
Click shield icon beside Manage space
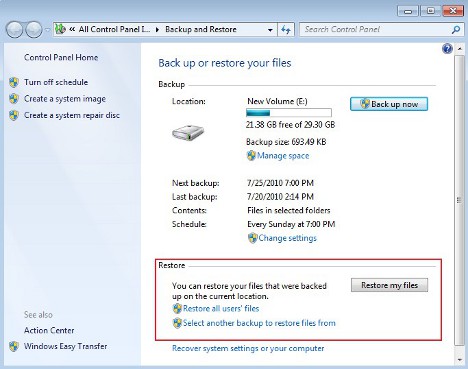[251, 156]
